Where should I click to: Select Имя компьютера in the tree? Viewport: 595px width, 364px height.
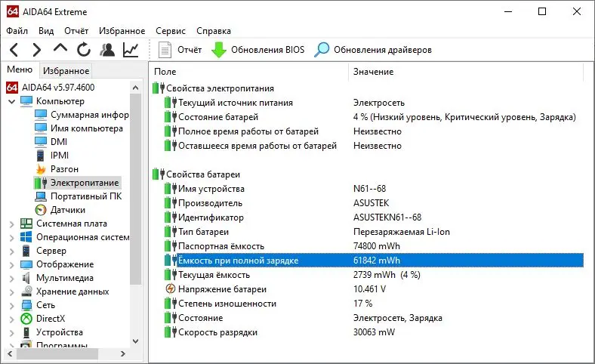pyautogui.click(x=87, y=128)
